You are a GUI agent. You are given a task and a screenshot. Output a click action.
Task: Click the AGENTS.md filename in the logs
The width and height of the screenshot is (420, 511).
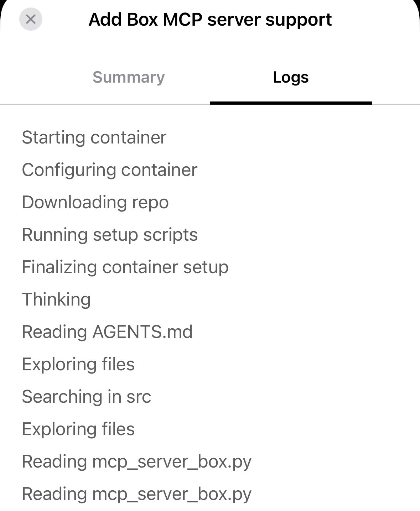point(142,332)
